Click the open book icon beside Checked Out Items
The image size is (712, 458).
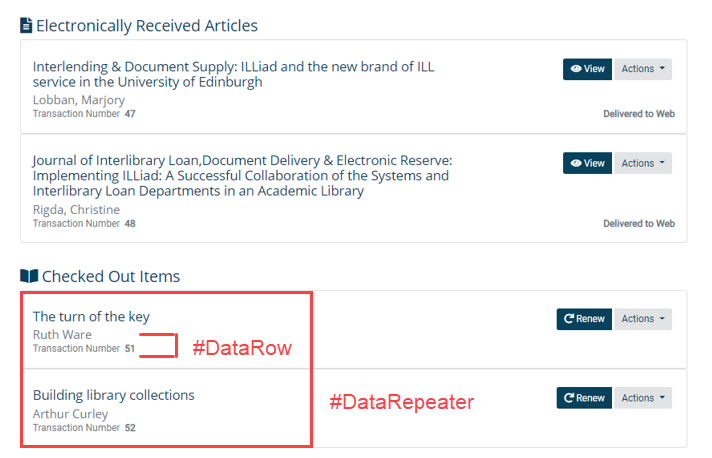[29, 276]
